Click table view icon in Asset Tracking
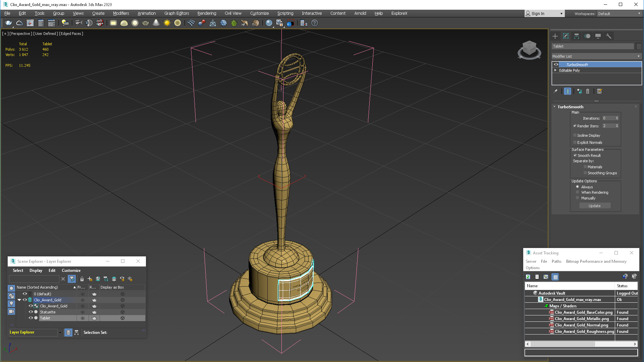The image size is (644, 362). point(555,277)
